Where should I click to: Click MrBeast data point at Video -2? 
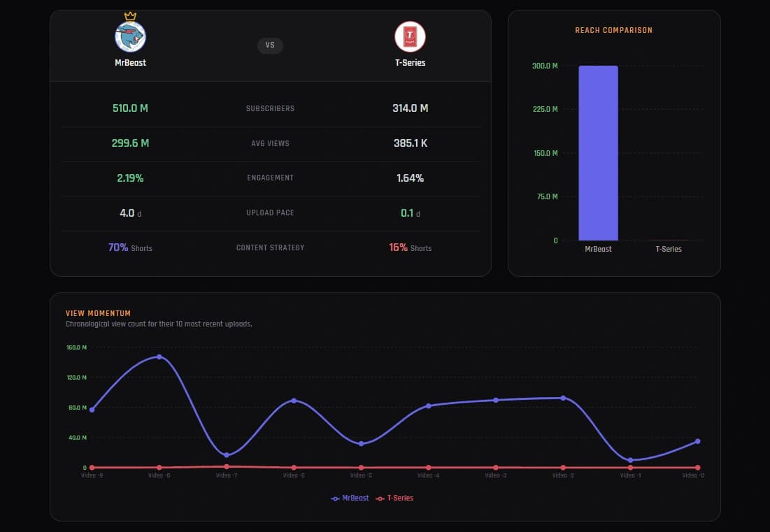point(563,398)
